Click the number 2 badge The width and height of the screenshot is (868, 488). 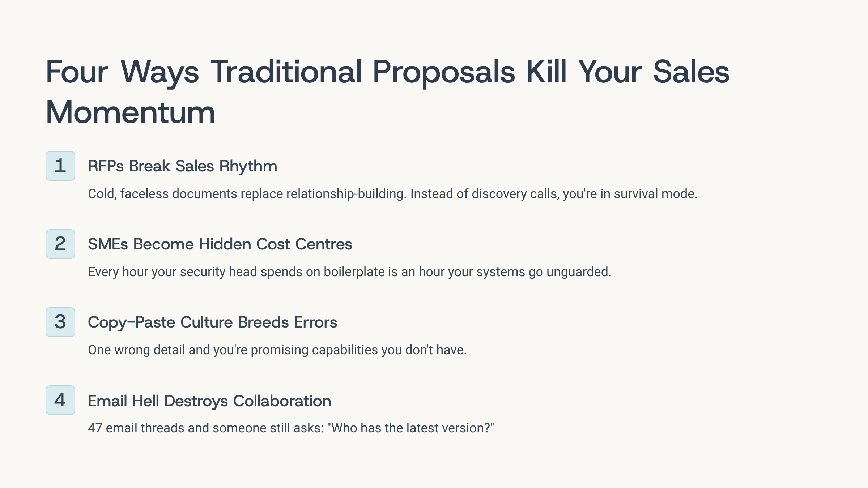(60, 244)
